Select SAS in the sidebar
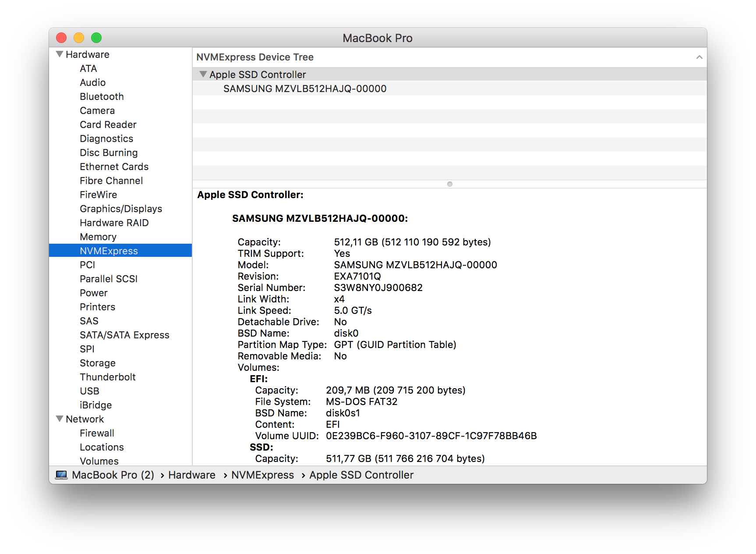Screen dimensions: 756x554 pos(89,321)
